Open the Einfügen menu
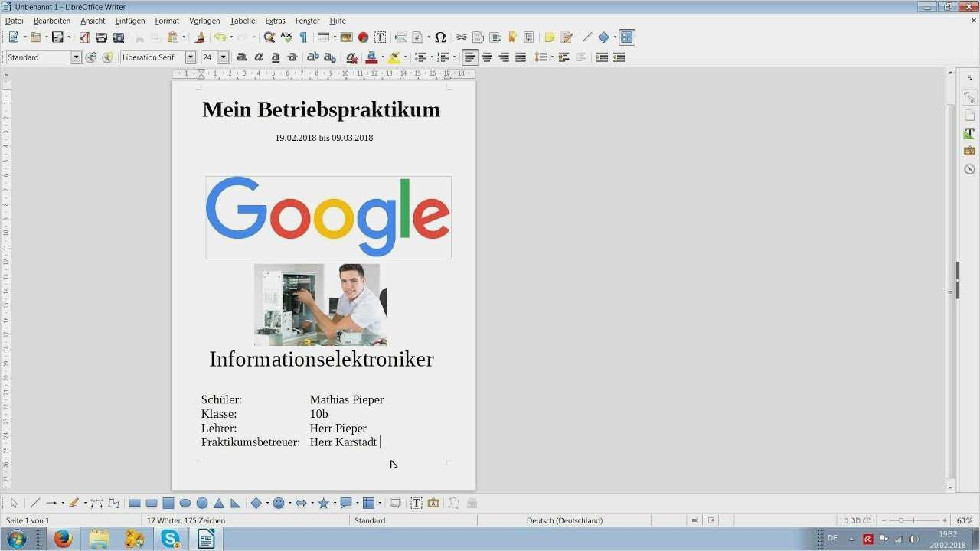980x551 pixels. [130, 21]
